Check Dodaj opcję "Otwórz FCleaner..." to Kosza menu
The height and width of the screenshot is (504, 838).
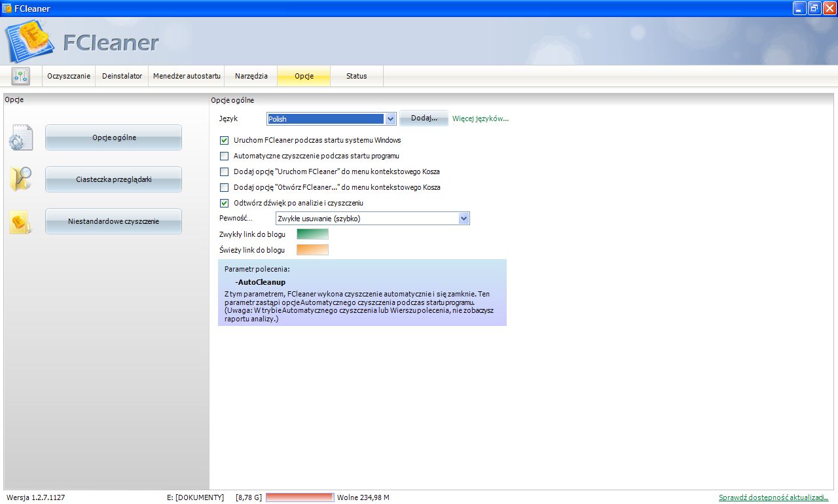[x=225, y=187]
